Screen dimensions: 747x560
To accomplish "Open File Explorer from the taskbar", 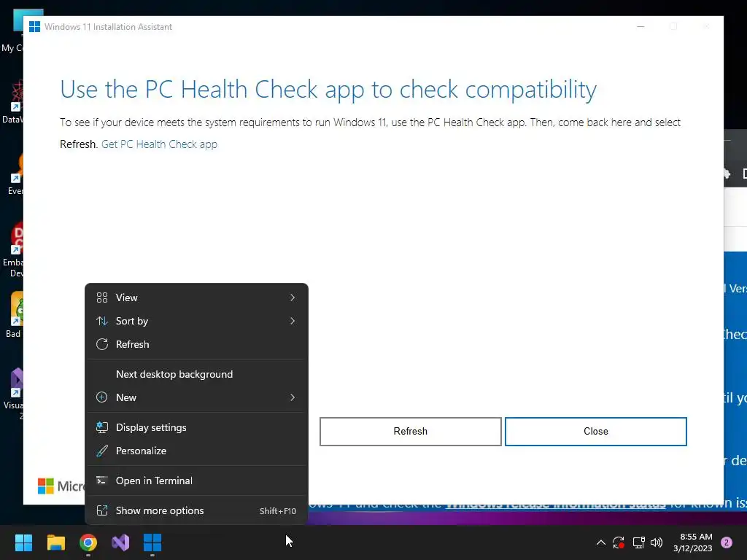I will [55, 542].
